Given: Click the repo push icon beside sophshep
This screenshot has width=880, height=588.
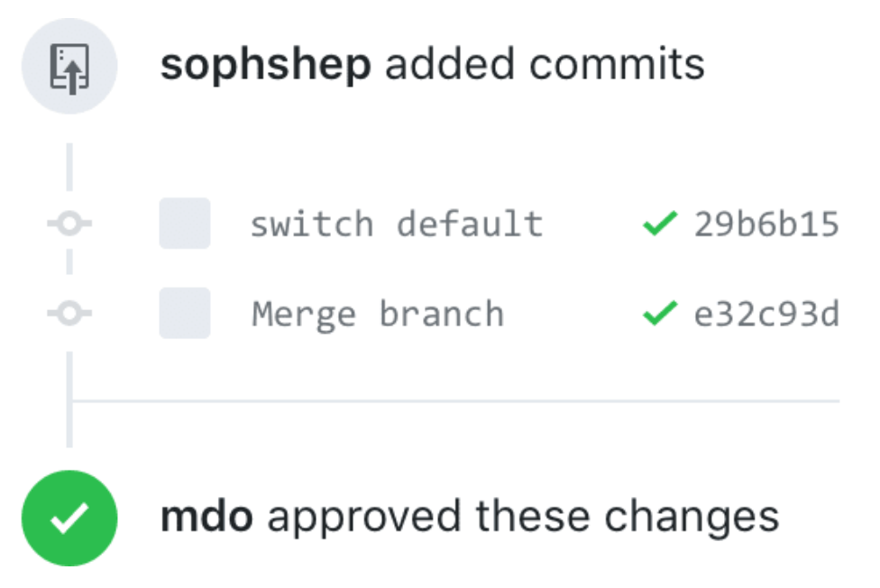Looking at the screenshot, I should 69,66.
